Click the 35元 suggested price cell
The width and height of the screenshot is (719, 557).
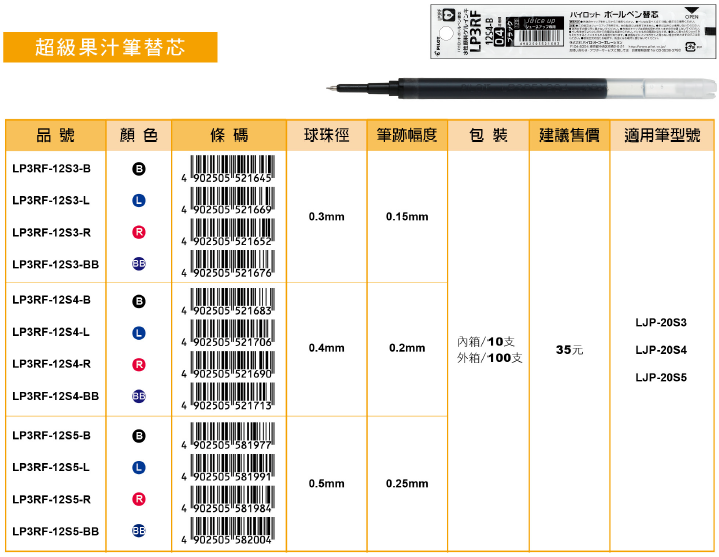[569, 349]
